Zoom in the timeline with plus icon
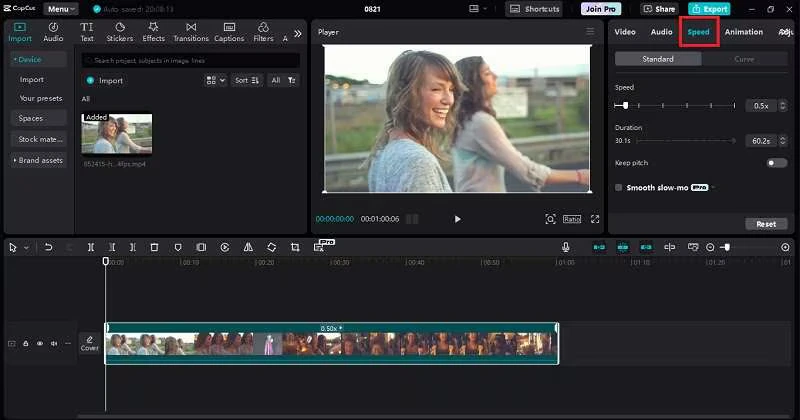This screenshot has height=420, width=800. [x=785, y=248]
